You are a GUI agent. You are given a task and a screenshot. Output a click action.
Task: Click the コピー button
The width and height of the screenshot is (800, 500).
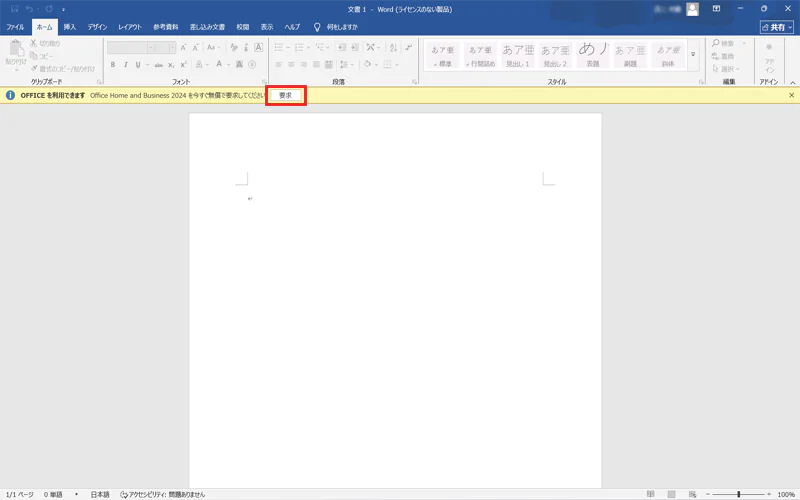point(42,56)
